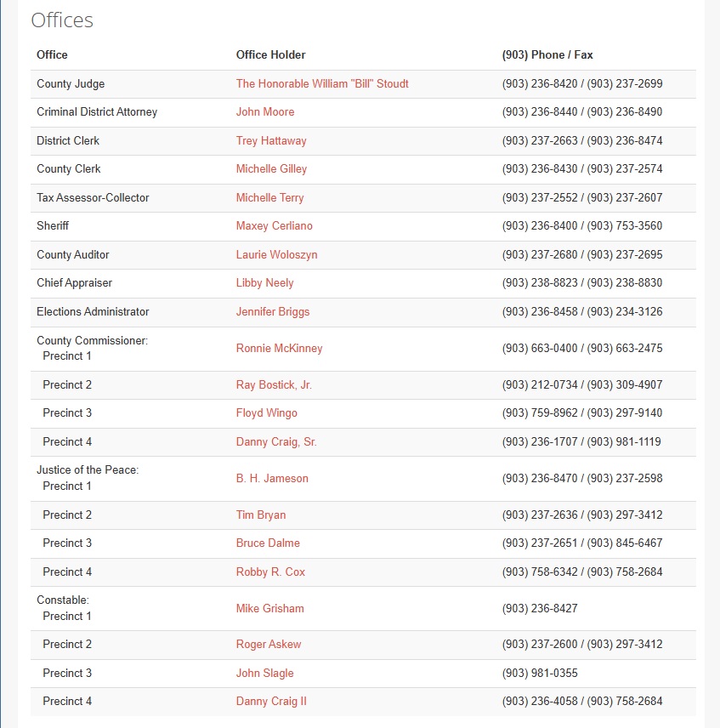Select Commissioner Ronnie McKinney link
Viewport: 720px width, 728px height.
279,348
